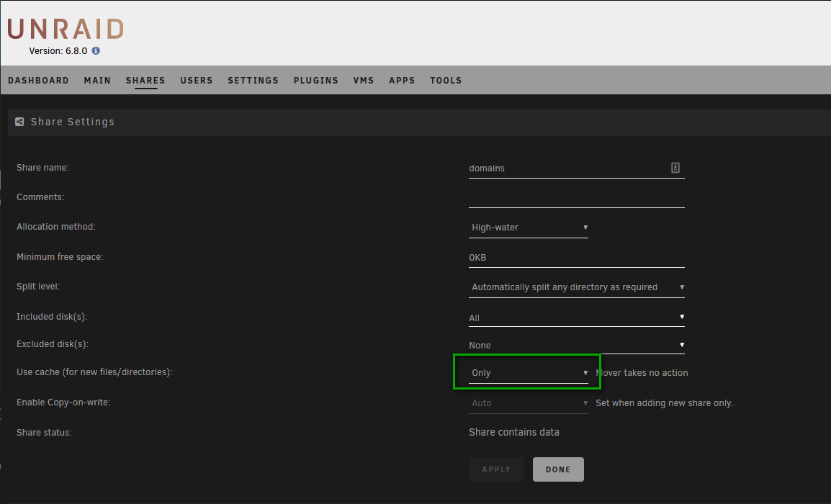
Task: Click the 'Minimum free space:' label
Action: pyautogui.click(x=60, y=257)
